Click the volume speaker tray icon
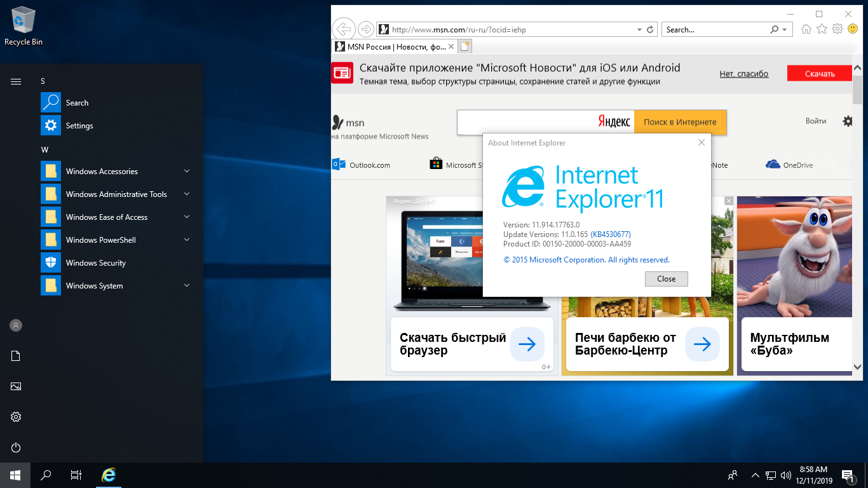The width and height of the screenshot is (868, 488). click(x=785, y=475)
